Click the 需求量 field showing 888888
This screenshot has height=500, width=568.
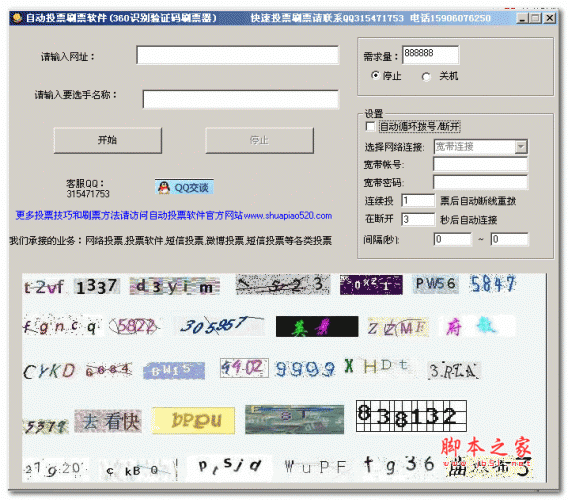click(x=430, y=55)
